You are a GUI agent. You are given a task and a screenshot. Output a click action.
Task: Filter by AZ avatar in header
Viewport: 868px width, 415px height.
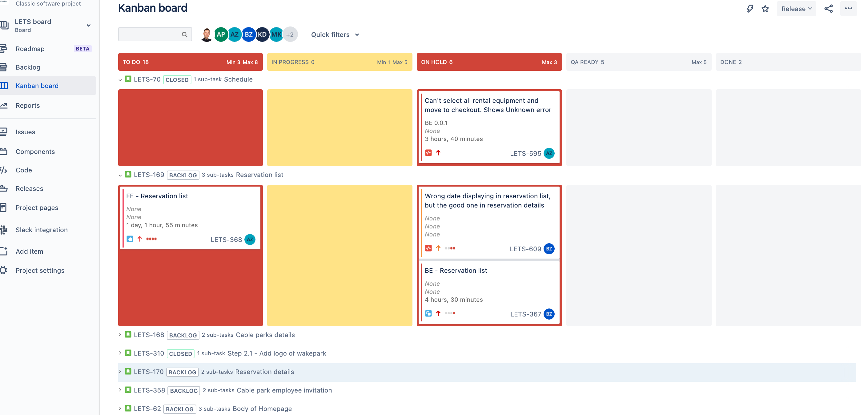tap(235, 34)
